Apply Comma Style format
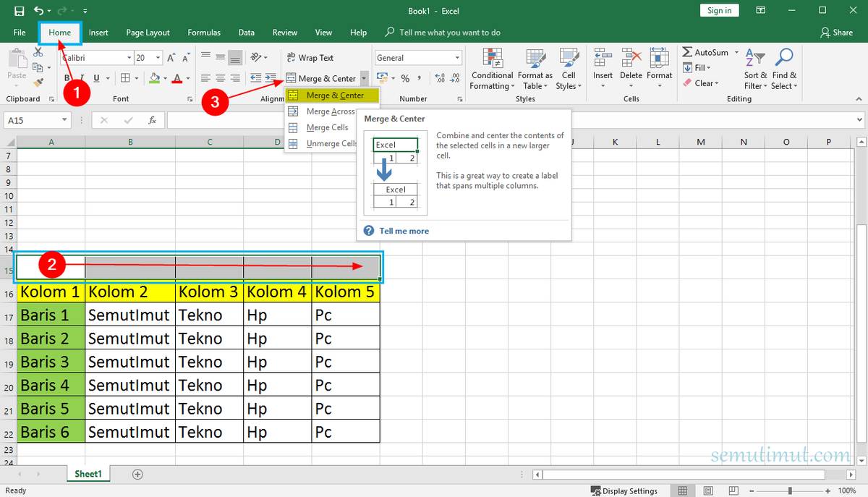This screenshot has width=868, height=497. pyautogui.click(x=420, y=78)
